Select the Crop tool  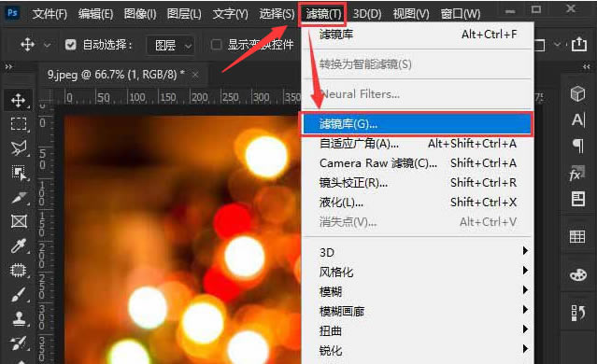[x=19, y=197]
